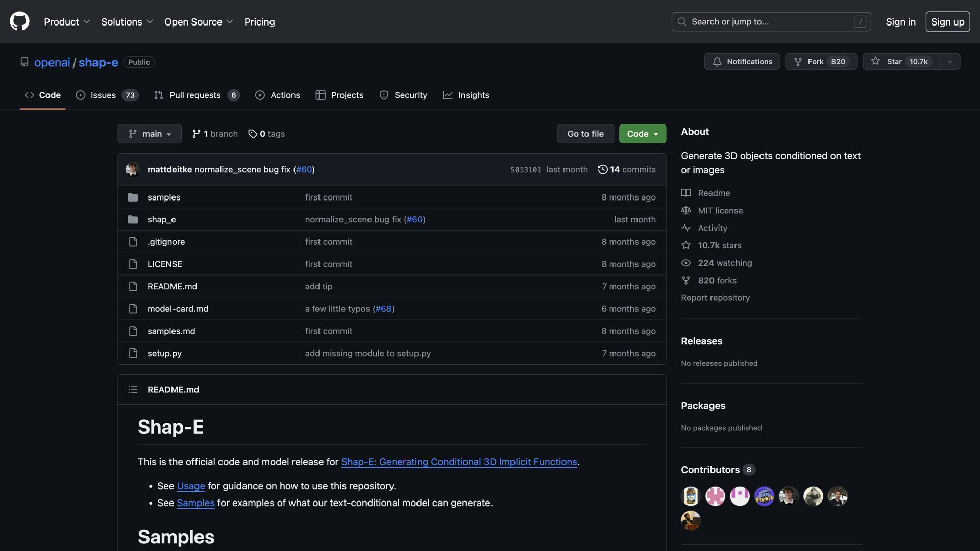Image resolution: width=980 pixels, height=551 pixels.
Task: Click the README table of contents icon
Action: 133,390
